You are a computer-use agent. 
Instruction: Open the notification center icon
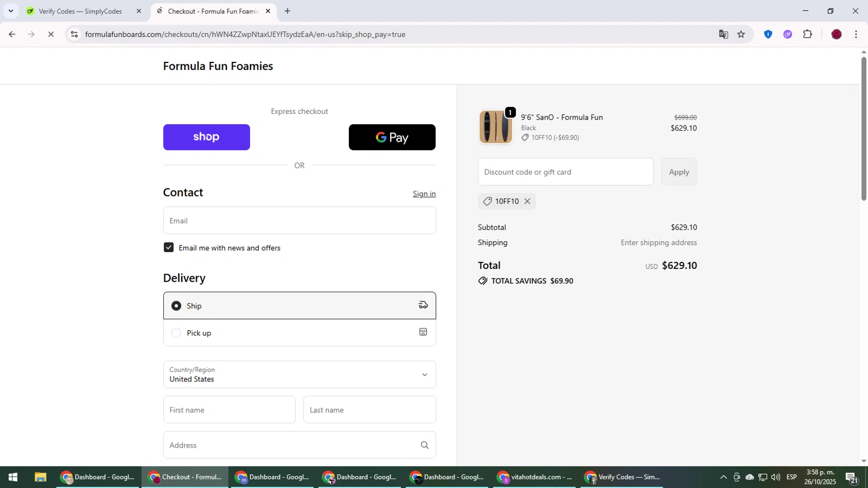click(852, 477)
